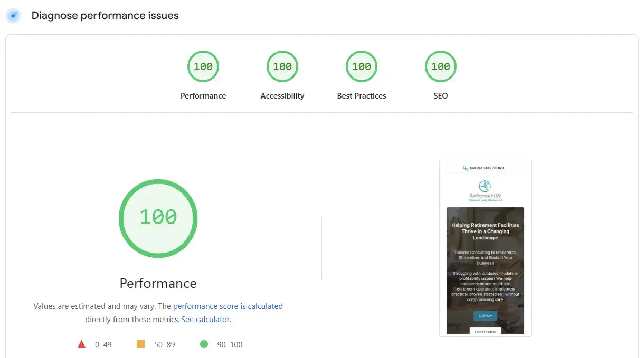Click the blue PageSpeed Insights logo icon
The width and height of the screenshot is (644, 358).
[13, 15]
